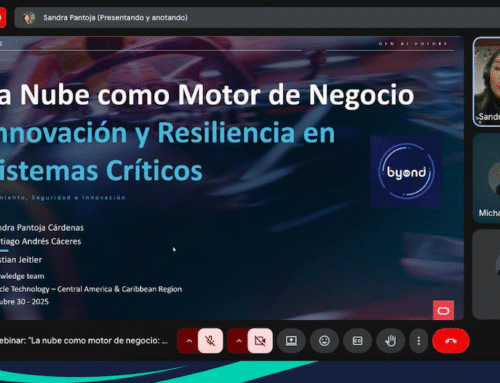This screenshot has height=383, width=500.
Task: Open camera video settings chevron
Action: (x=238, y=341)
